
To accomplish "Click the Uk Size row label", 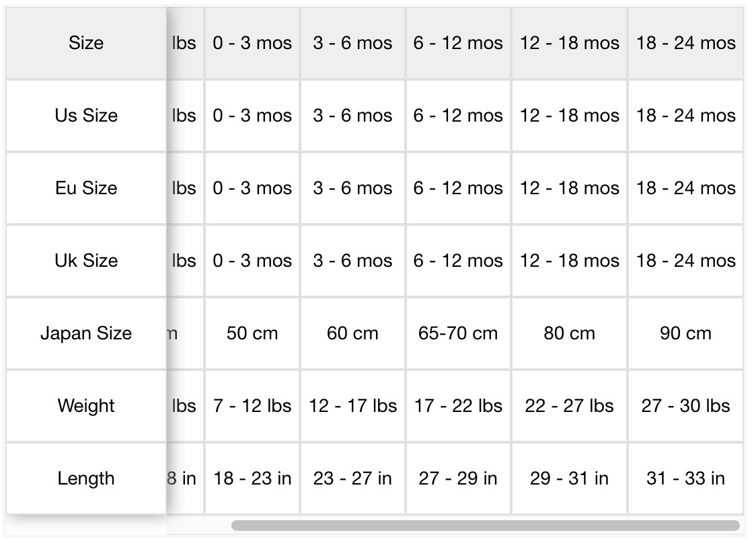I will pyautogui.click(x=86, y=261).
